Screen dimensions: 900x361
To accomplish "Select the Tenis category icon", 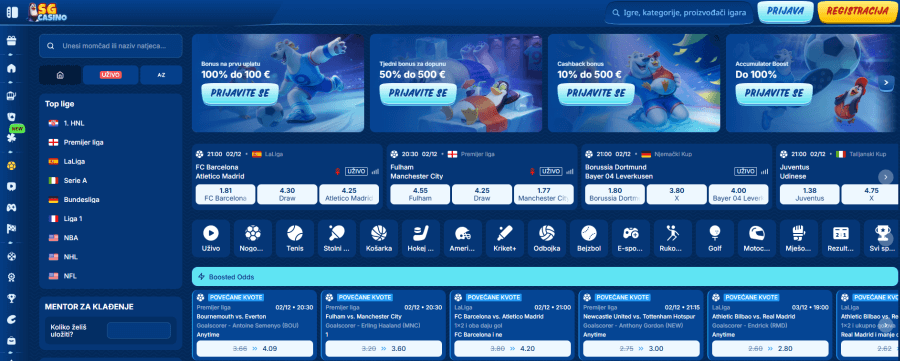I will click(295, 238).
